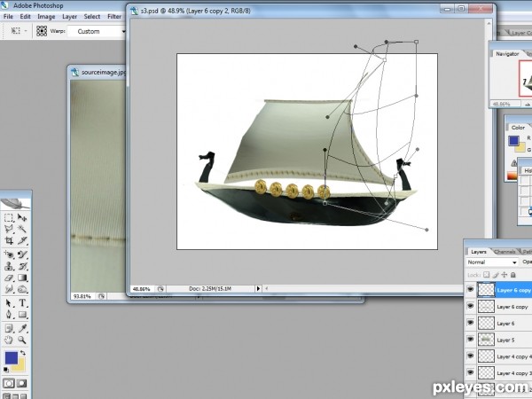Toggle lock image pixels brush icon
This screenshot has height=399, width=532.
pos(496,275)
